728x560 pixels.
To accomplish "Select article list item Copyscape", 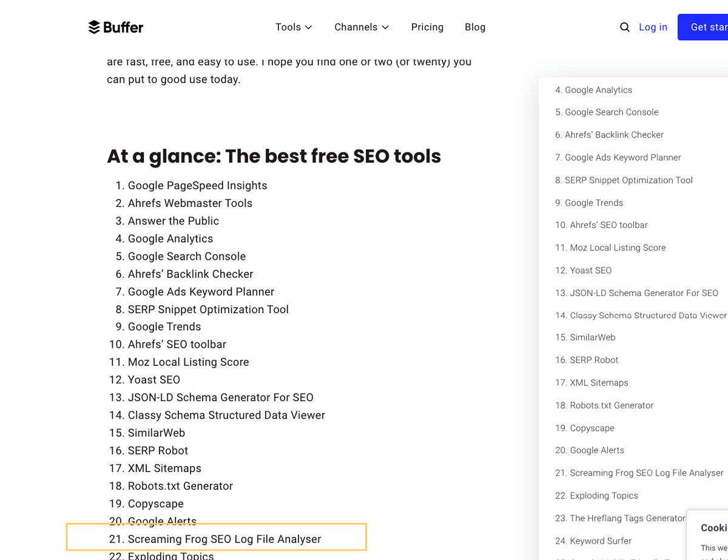I will [x=156, y=504].
